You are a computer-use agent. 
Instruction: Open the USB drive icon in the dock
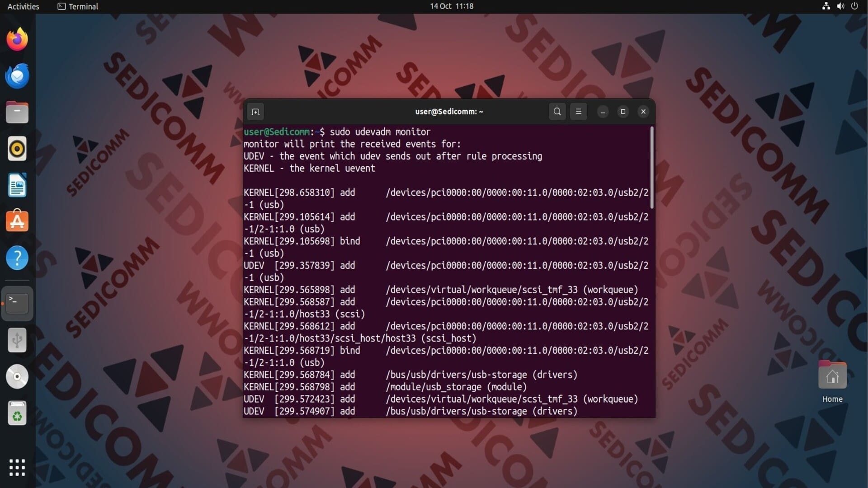click(17, 340)
